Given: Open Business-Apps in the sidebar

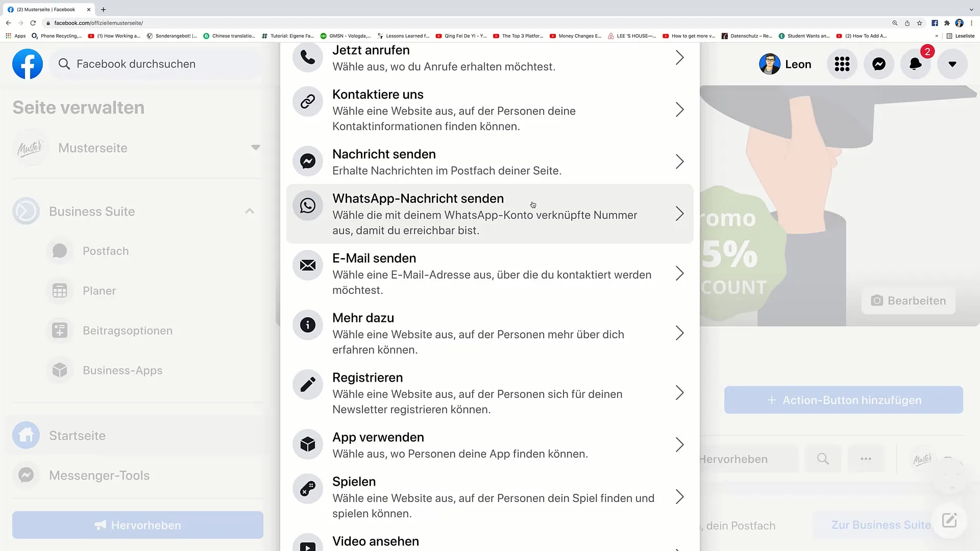Looking at the screenshot, I should tap(122, 370).
